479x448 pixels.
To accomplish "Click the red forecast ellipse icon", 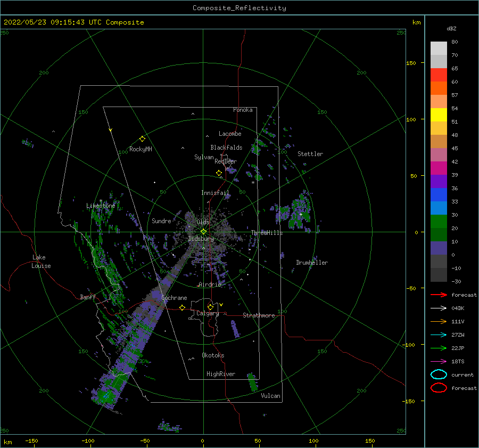I will click(439, 388).
